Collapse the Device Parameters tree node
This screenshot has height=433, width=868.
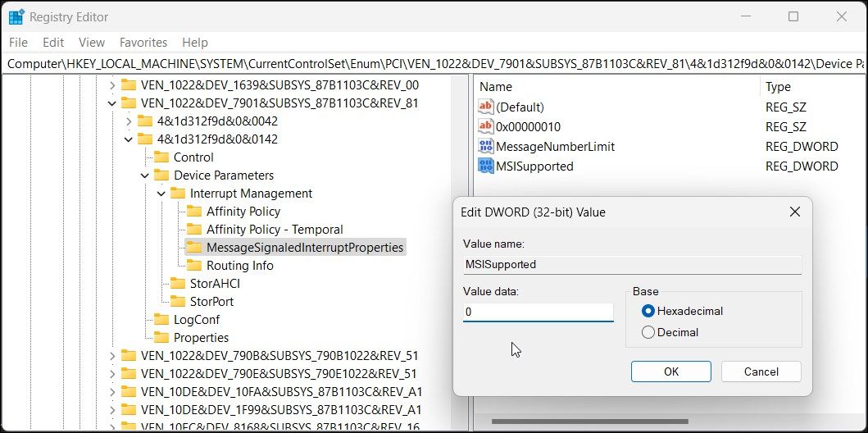(144, 175)
